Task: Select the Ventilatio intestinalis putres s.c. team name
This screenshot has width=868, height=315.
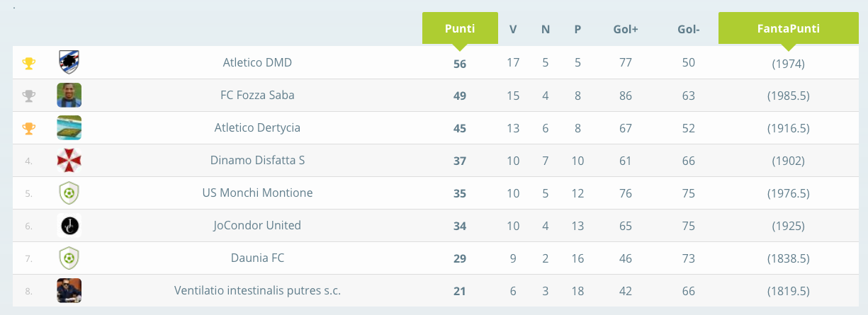Action: click(257, 291)
